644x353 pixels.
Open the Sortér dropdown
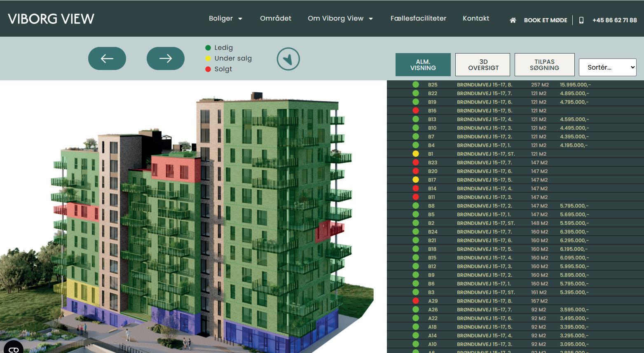(x=608, y=67)
